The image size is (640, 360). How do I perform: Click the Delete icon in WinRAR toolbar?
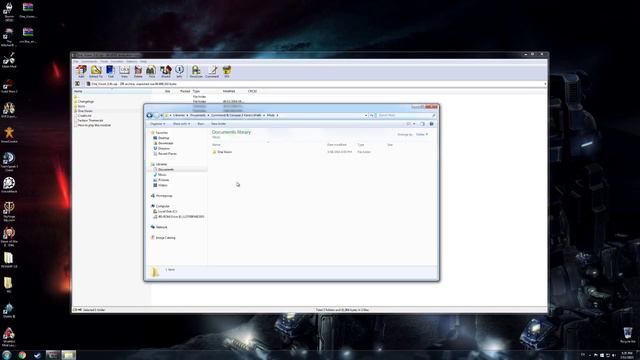click(138, 71)
